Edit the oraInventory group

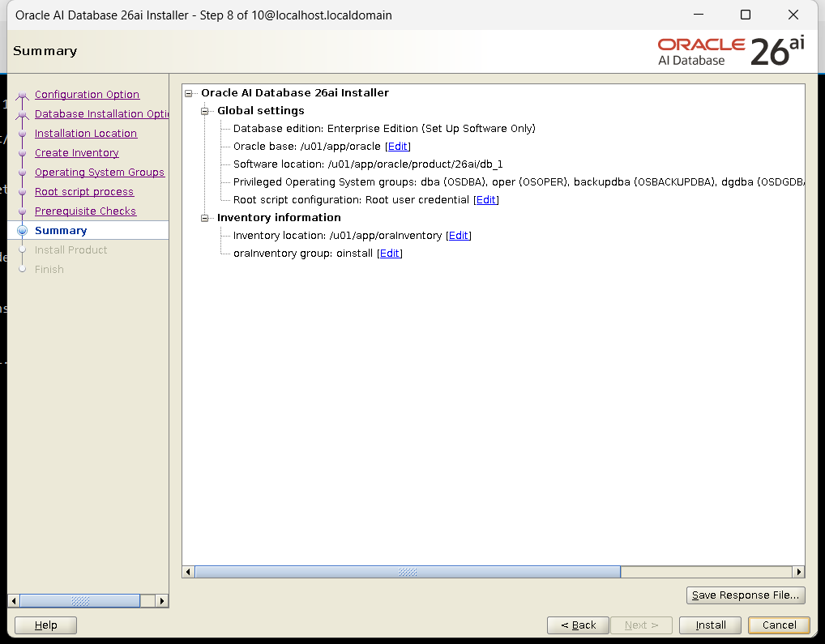(x=389, y=254)
